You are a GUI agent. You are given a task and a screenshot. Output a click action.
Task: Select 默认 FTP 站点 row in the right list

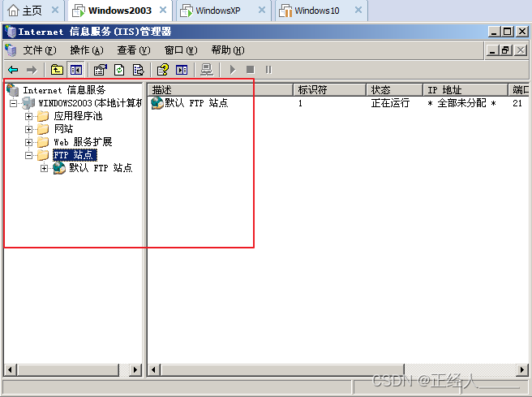196,103
